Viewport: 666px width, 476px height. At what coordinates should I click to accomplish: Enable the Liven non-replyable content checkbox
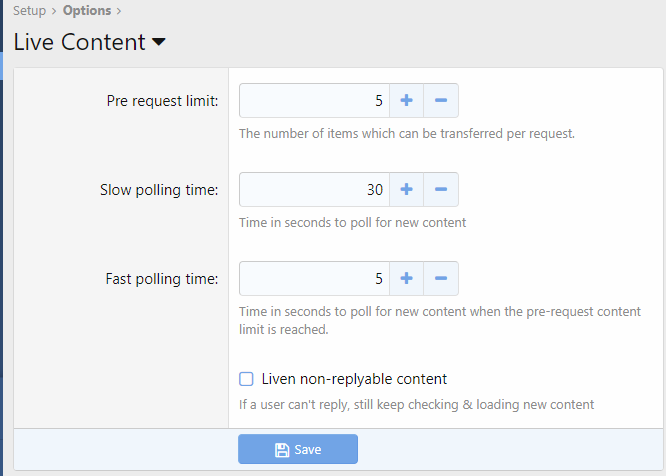point(246,379)
